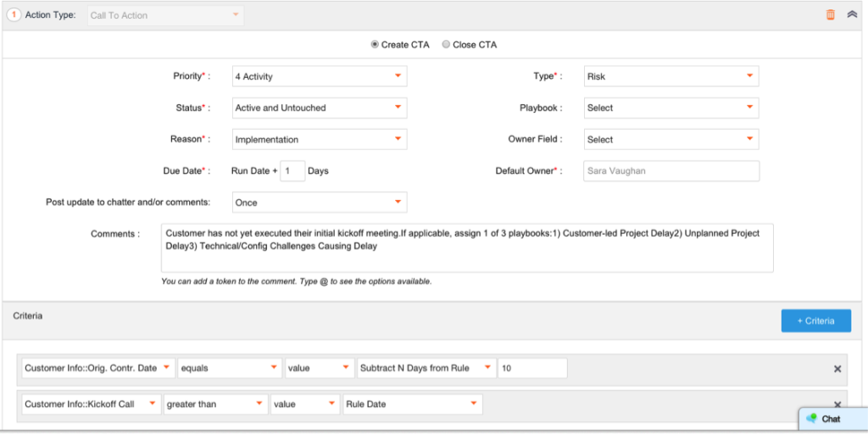The image size is (868, 434).
Task: Remove the Kickoff Call criteria row
Action: click(x=837, y=405)
